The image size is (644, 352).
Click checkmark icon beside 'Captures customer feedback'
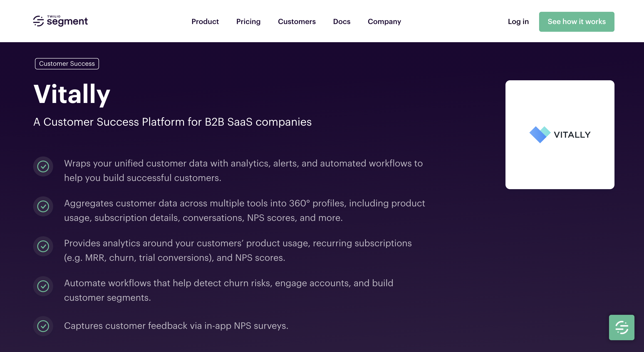pos(43,326)
